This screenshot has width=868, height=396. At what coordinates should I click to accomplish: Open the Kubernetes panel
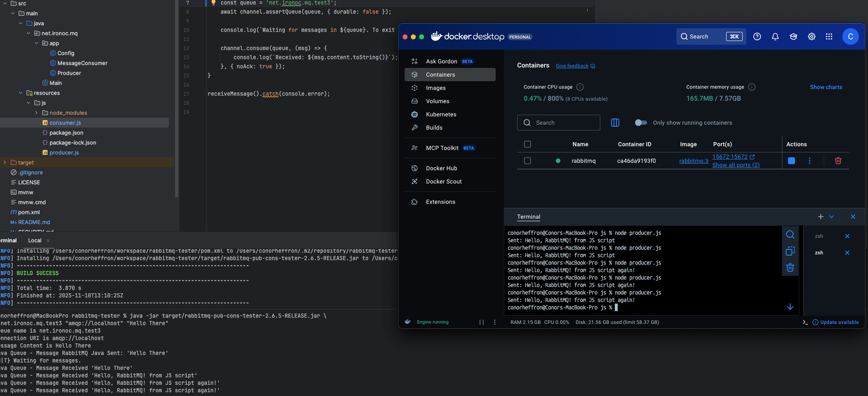click(x=441, y=114)
